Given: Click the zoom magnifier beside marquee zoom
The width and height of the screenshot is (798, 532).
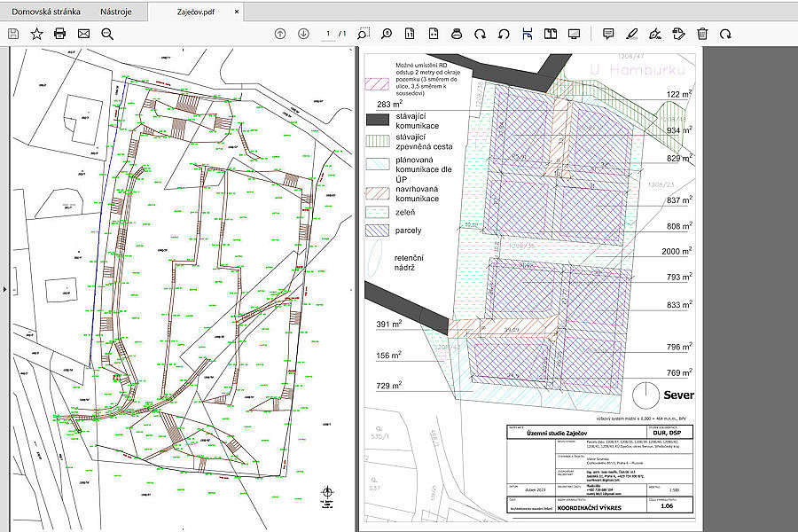Looking at the screenshot, I should 387,34.
